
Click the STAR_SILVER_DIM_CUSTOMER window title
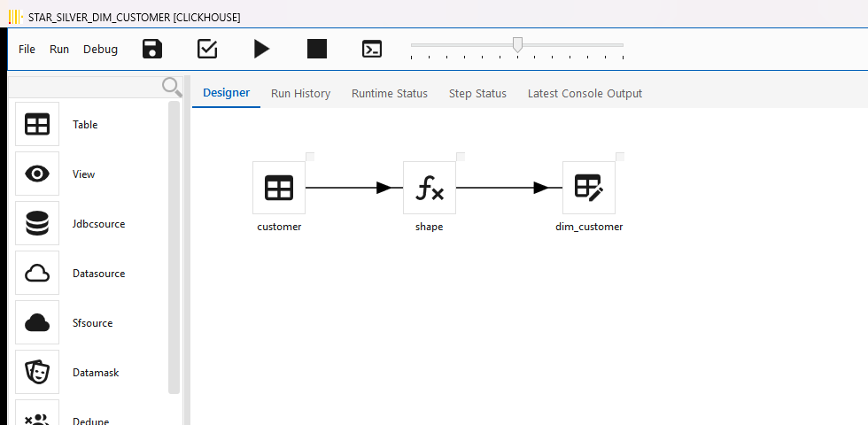coord(134,18)
